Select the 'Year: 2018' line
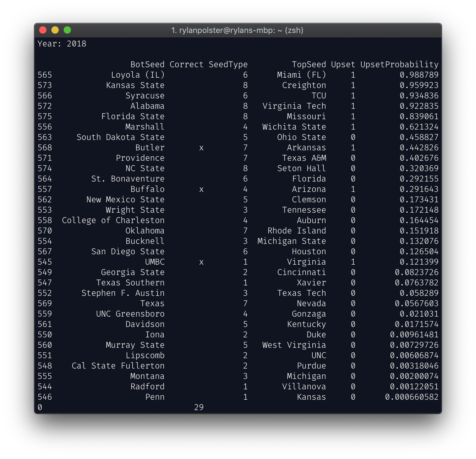This screenshot has width=476, height=459. (x=62, y=44)
